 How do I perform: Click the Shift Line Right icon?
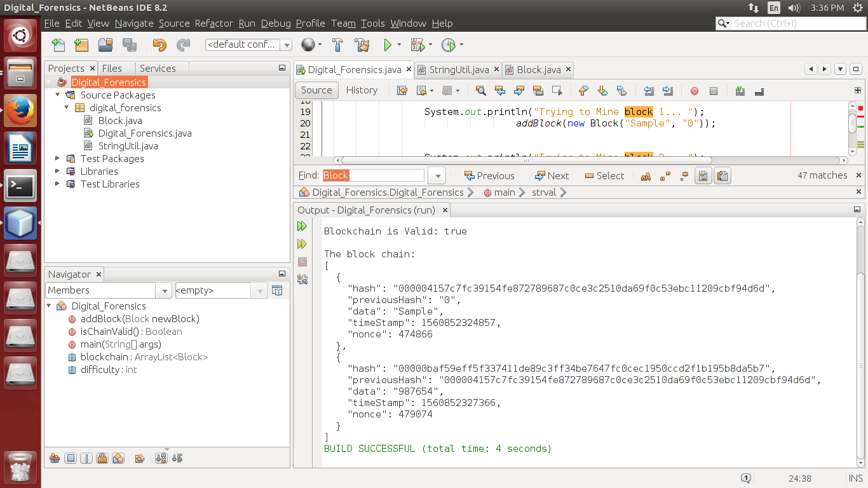click(668, 91)
